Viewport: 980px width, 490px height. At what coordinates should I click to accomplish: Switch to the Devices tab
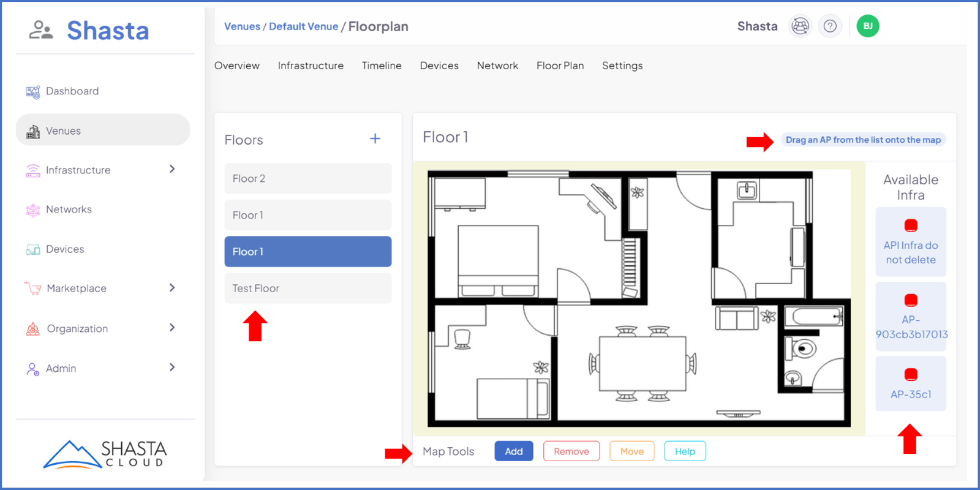pyautogui.click(x=439, y=66)
